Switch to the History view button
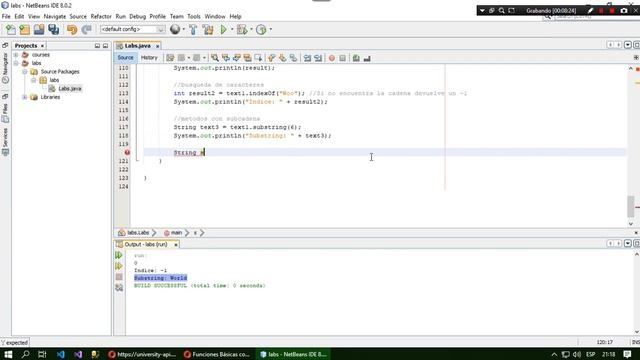 point(149,58)
